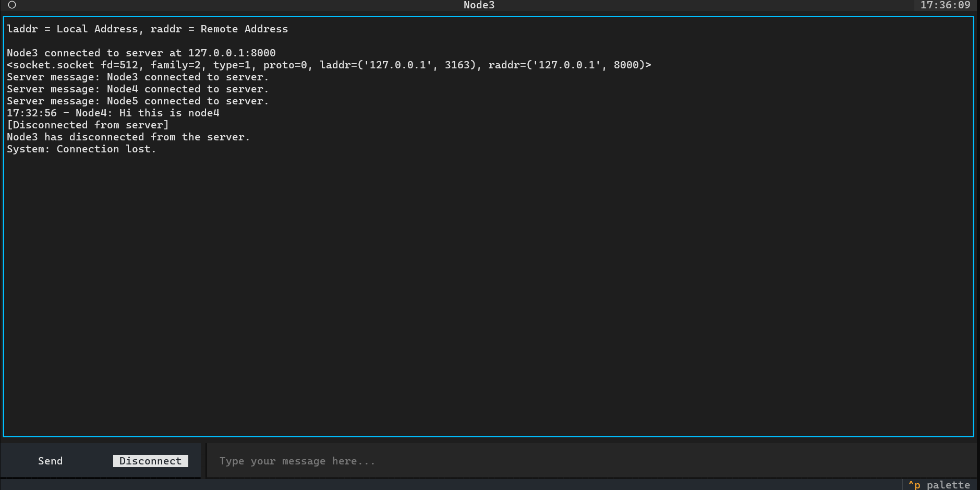This screenshot has height=490, width=980.
Task: Click the circle command palette icon in header
Action: tap(12, 5)
